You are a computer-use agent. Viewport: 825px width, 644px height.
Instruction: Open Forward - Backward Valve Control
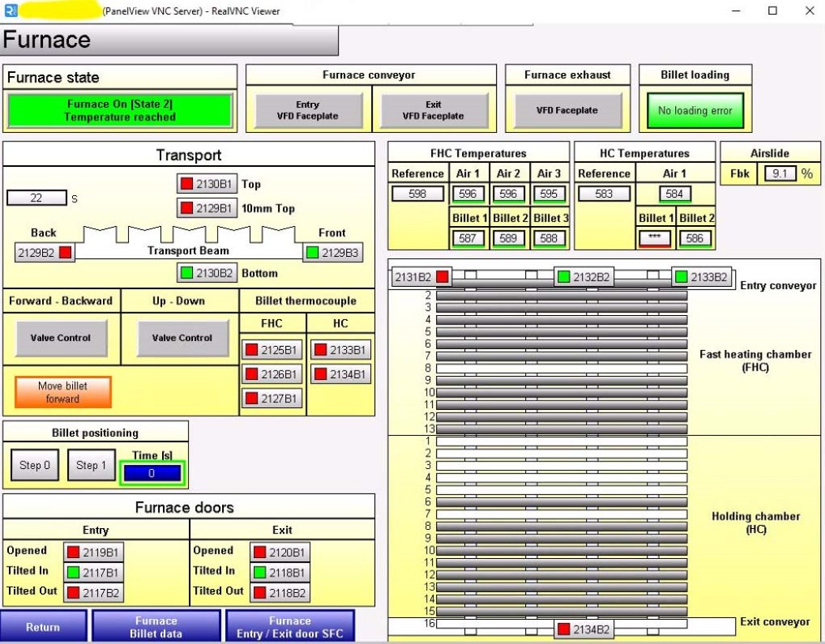[x=61, y=338]
